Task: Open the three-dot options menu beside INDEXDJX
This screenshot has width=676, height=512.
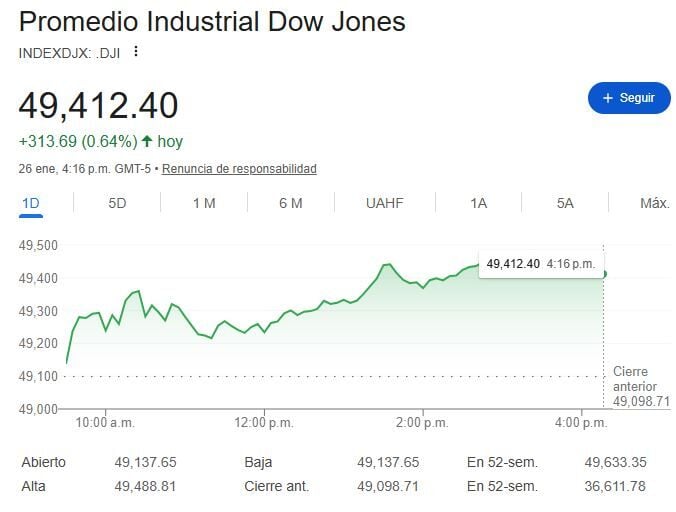Action: [137, 52]
